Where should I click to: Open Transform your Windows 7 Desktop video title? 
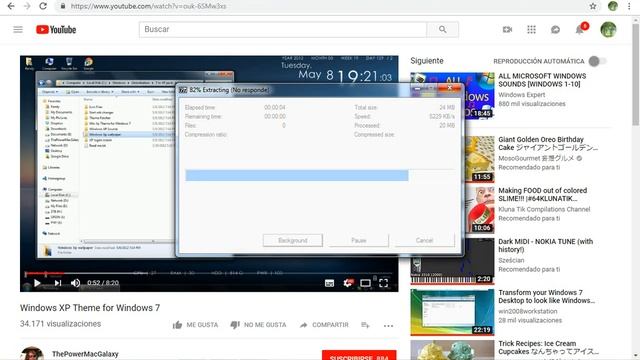pyautogui.click(x=547, y=297)
